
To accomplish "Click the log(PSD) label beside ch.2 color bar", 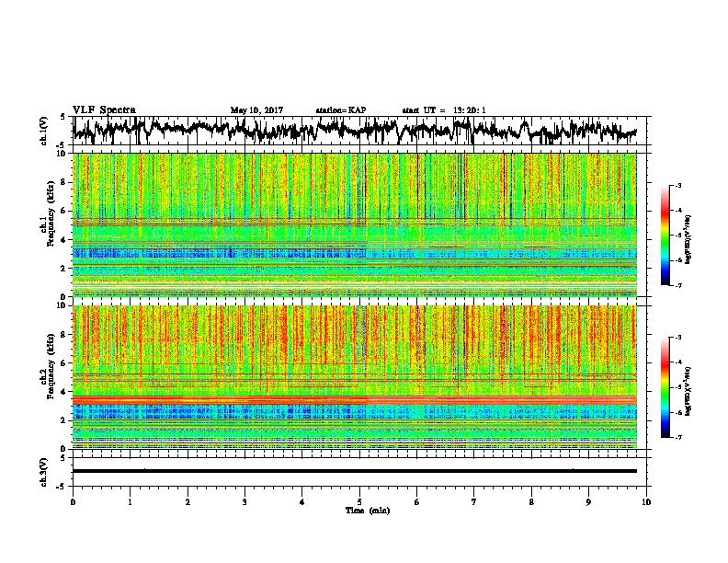I will (688, 392).
